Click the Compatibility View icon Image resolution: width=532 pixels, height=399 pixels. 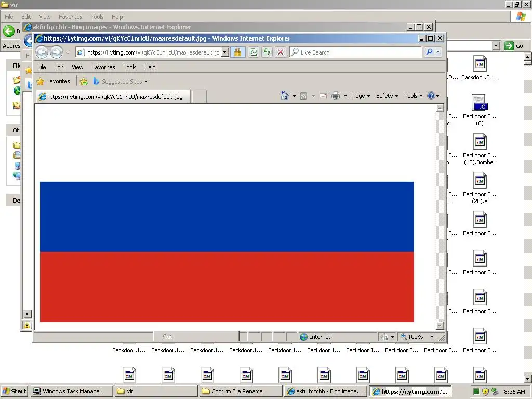[254, 52]
